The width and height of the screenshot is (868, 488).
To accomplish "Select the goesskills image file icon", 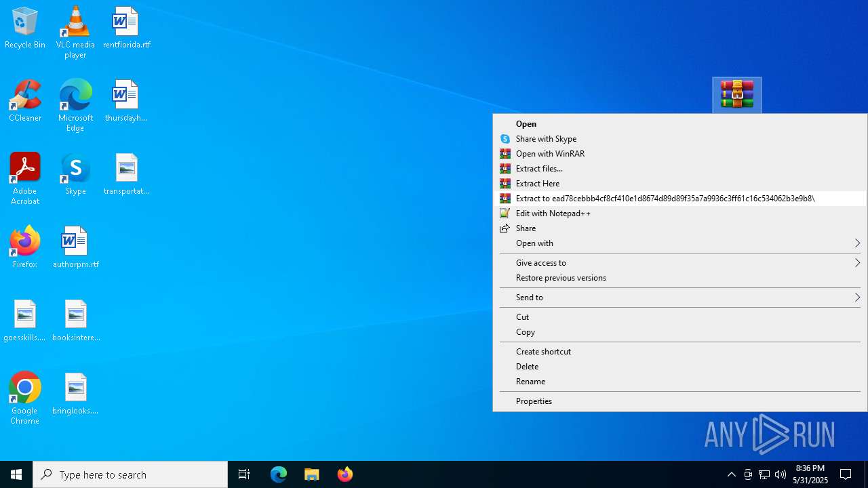I will [25, 321].
